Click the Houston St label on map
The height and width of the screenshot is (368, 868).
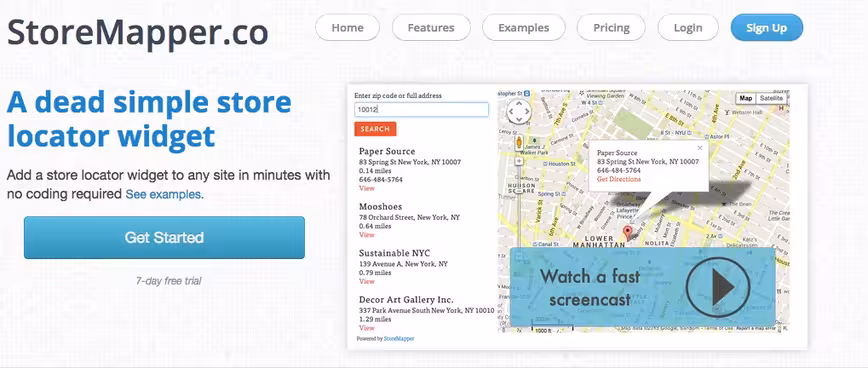pyautogui.click(x=559, y=164)
